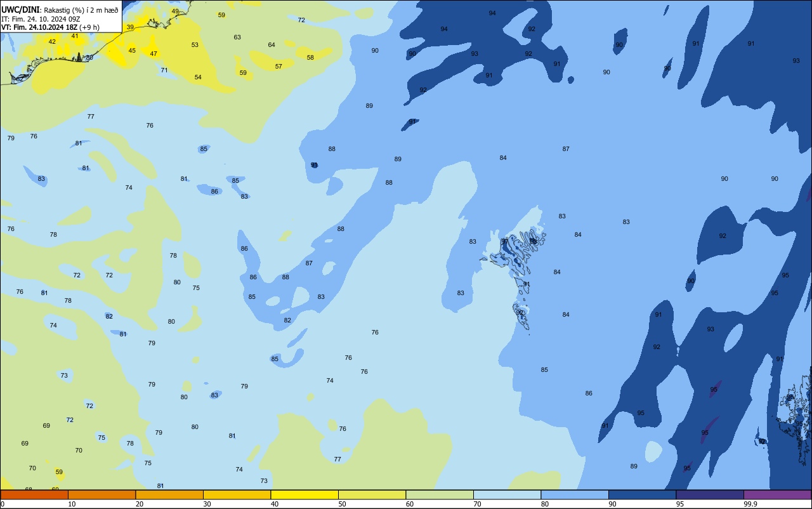
Task: Click the 70–80 pale blue legend swatch
Action: coord(507,494)
